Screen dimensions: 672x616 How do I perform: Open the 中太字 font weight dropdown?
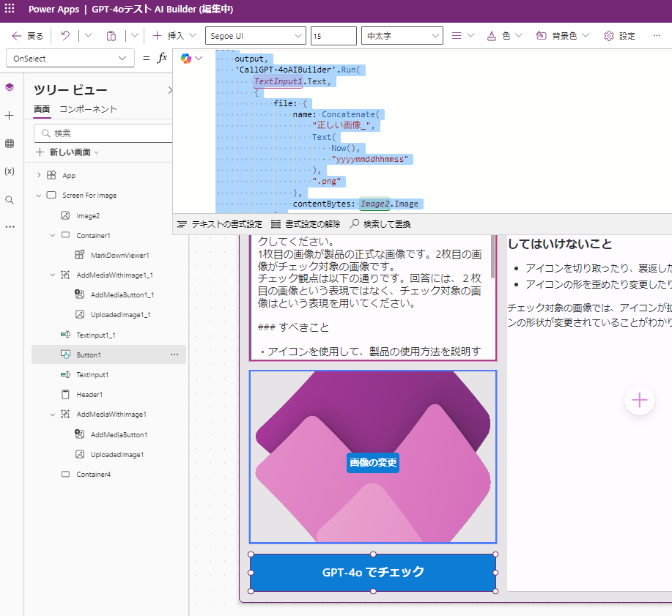(402, 36)
